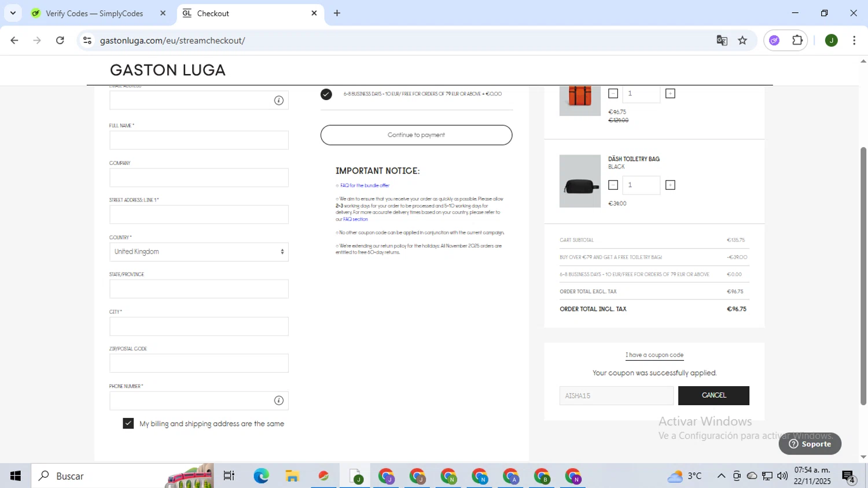Click 'I have a coupon code' link
This screenshot has height=488, width=868.
[x=654, y=355]
